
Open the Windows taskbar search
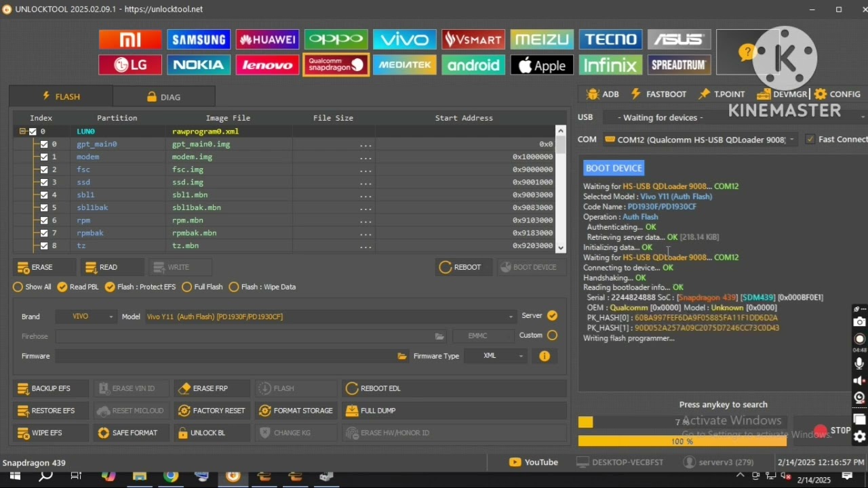(45, 476)
